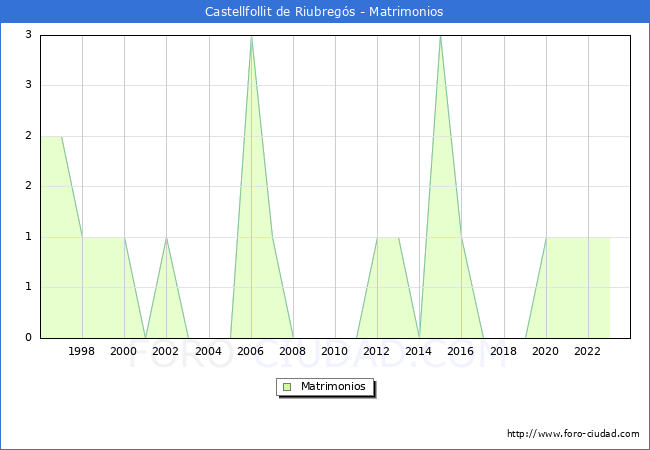Viewport: 650px width, 450px height.
Task: Click the 2018 x-axis label
Action: coord(504,351)
